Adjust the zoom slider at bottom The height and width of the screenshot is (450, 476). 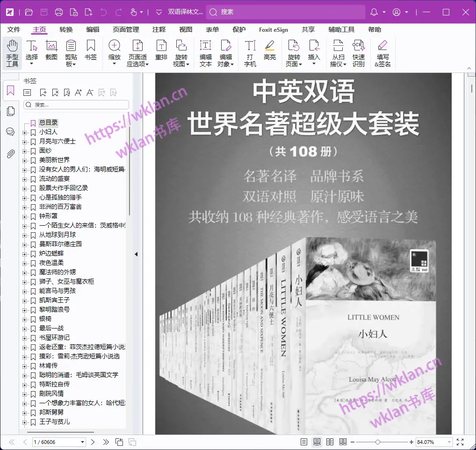click(x=378, y=441)
